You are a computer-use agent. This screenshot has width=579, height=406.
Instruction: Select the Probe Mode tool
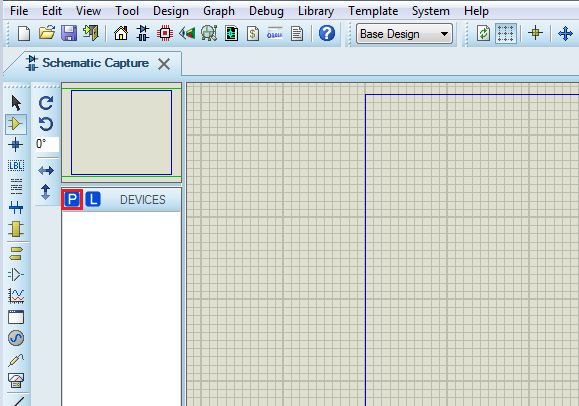pos(16,359)
